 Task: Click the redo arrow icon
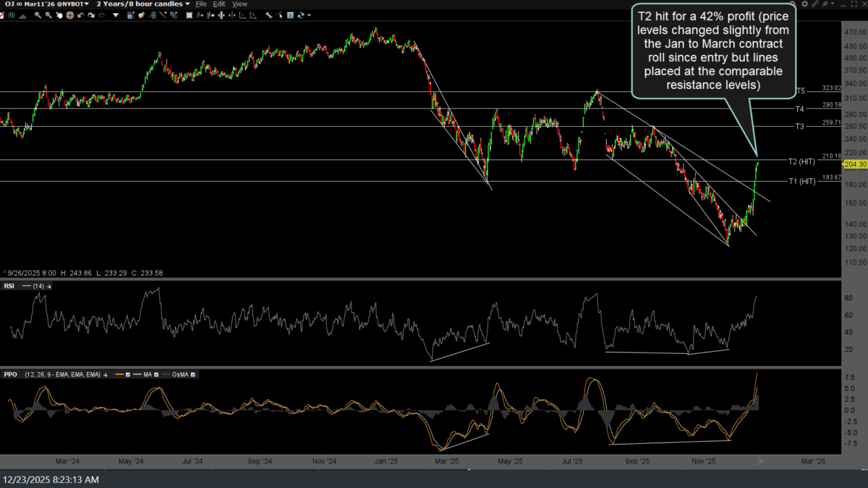tap(90, 15)
